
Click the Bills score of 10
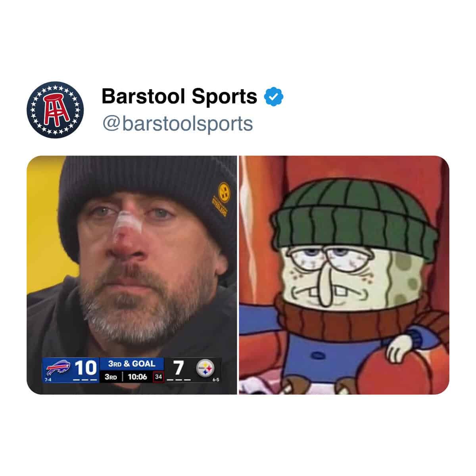click(86, 368)
